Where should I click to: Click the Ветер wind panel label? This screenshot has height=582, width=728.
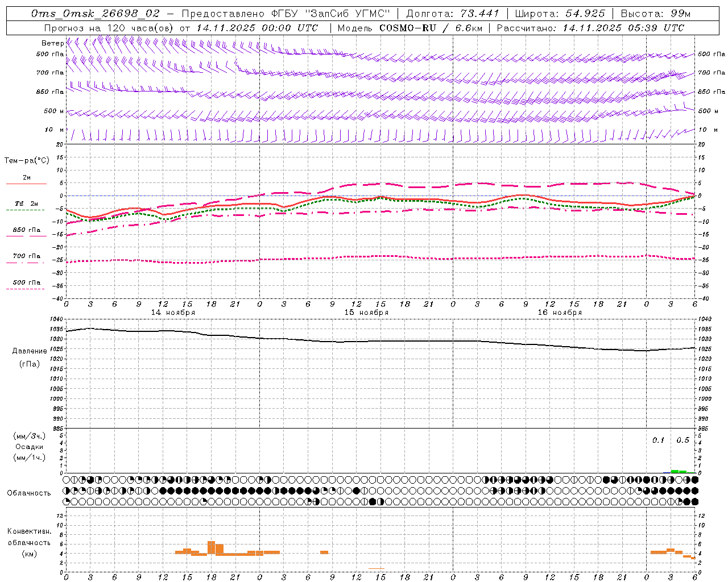[x=52, y=43]
